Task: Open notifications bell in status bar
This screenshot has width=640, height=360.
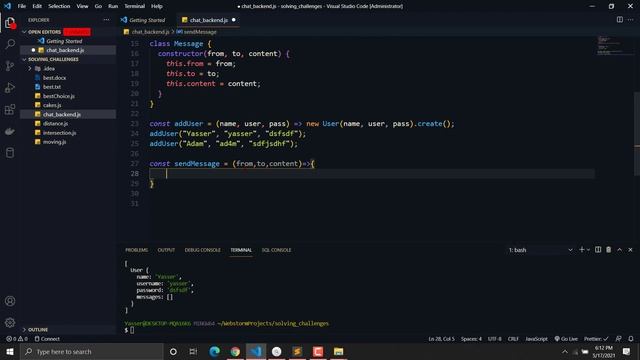Action: pyautogui.click(x=631, y=339)
